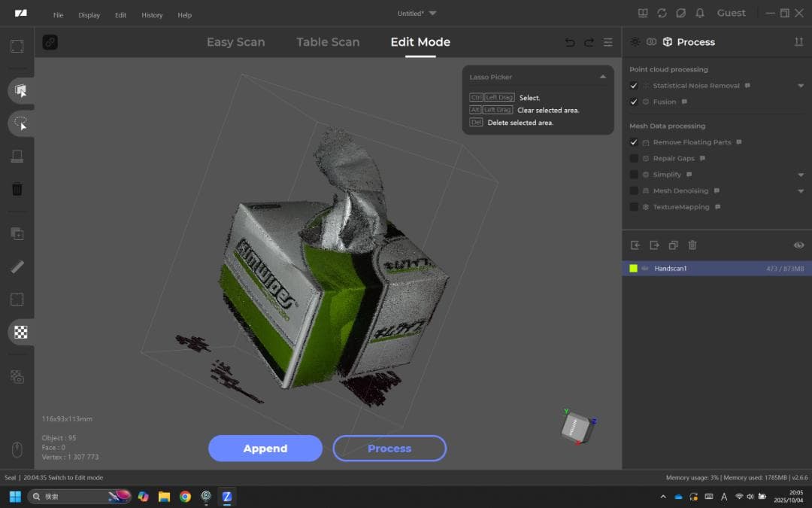The width and height of the screenshot is (812, 508).
Task: Select the Lasso Picker tool
Action: click(x=20, y=123)
